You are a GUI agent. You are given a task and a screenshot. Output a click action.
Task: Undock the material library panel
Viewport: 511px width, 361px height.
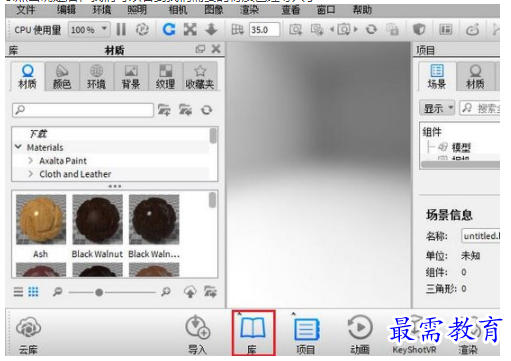coord(200,49)
